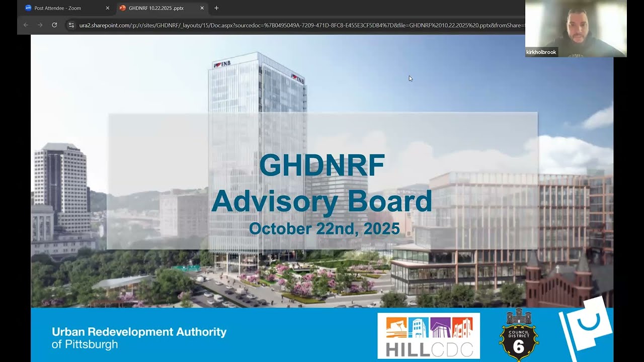
Task: Click the GHDNRF title text
Action: point(322,165)
